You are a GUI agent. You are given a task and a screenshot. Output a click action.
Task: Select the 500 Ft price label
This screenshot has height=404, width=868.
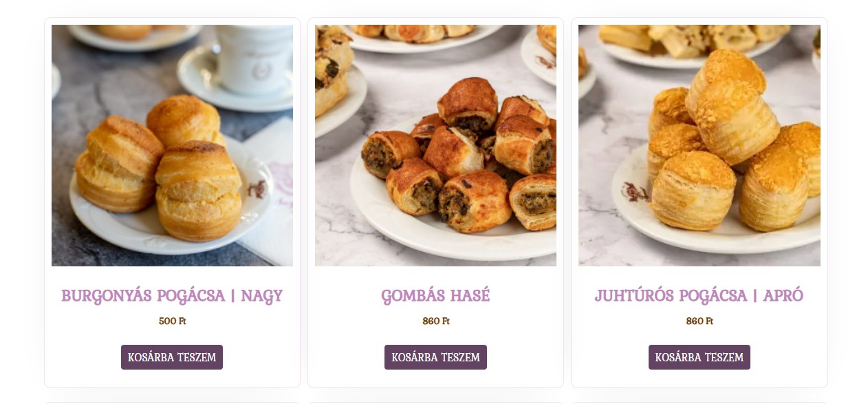point(172,321)
